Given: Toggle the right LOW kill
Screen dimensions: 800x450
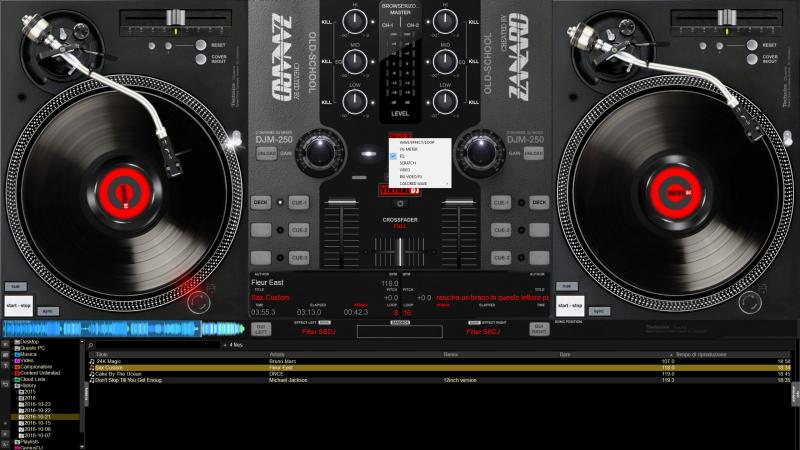Looking at the screenshot, I should pyautogui.click(x=473, y=102).
